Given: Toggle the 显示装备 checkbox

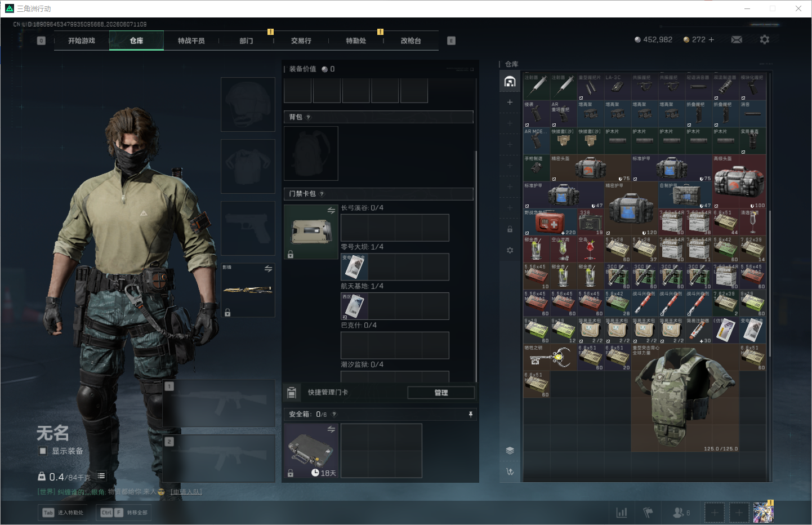Looking at the screenshot, I should [x=43, y=451].
